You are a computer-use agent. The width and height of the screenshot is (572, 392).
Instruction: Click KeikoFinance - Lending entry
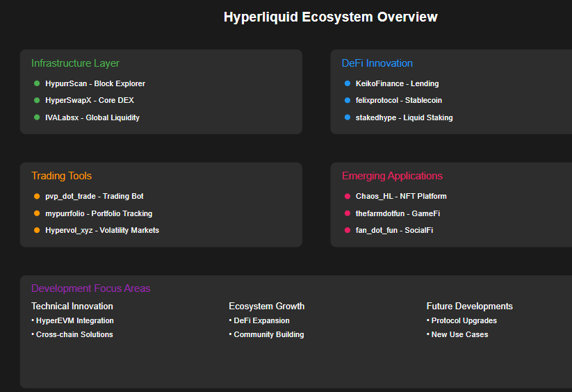[398, 83]
